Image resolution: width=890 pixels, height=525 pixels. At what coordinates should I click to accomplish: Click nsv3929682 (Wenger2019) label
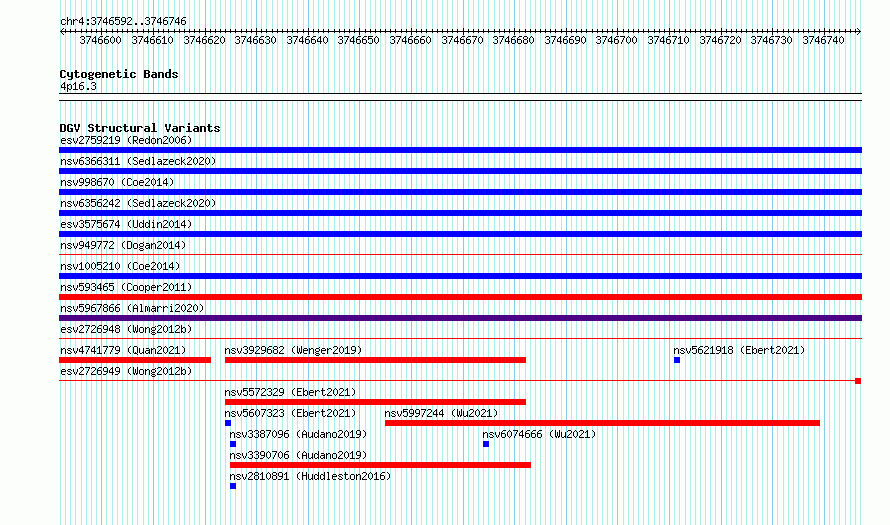[x=293, y=350]
